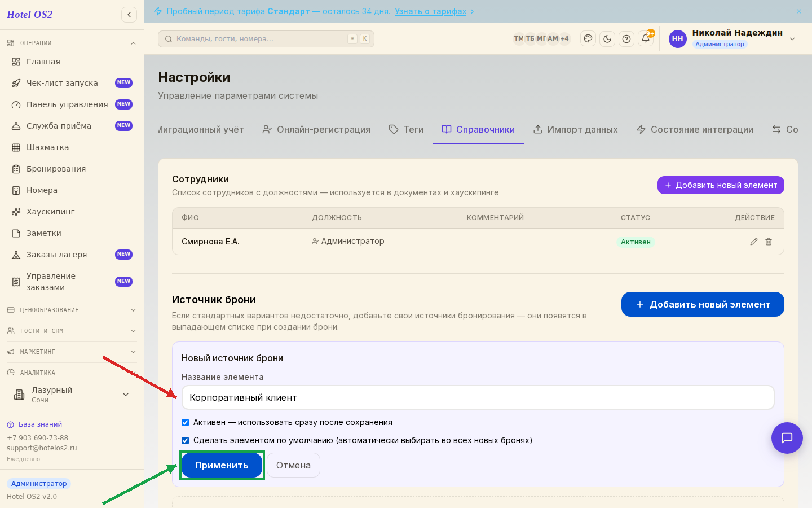Edit Смирнова Е.А. with the pencil icon
812x508 pixels.
754,242
